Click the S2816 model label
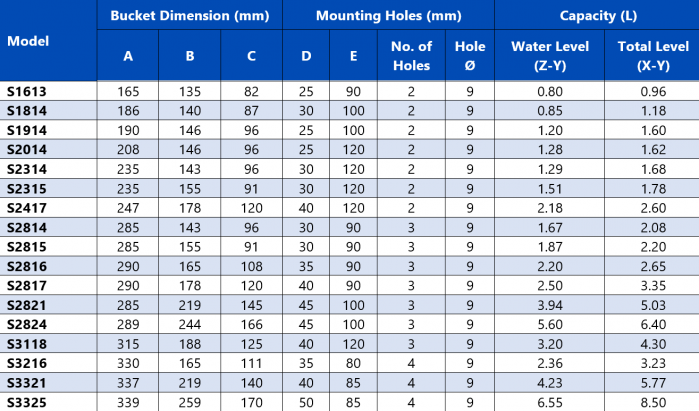This screenshot has height=411, width=699. 27,267
